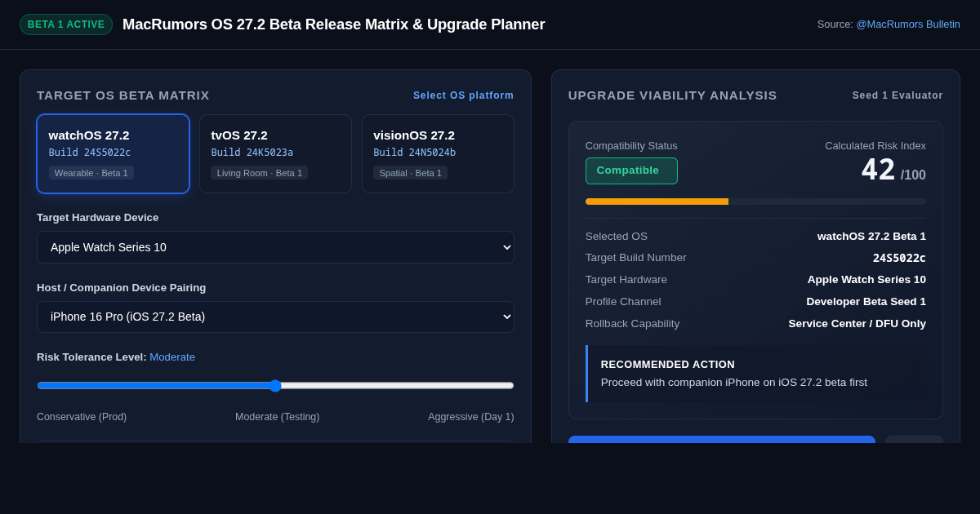Click the orange risk index progress bar

657,202
